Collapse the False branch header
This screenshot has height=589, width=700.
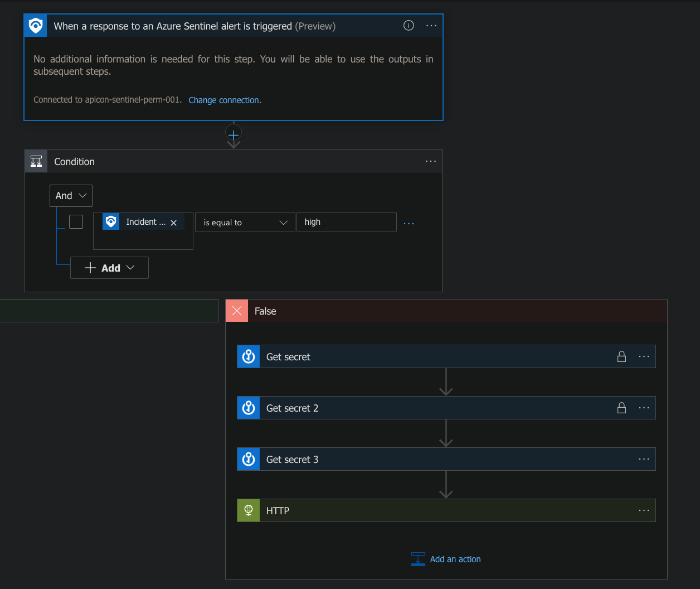point(446,311)
